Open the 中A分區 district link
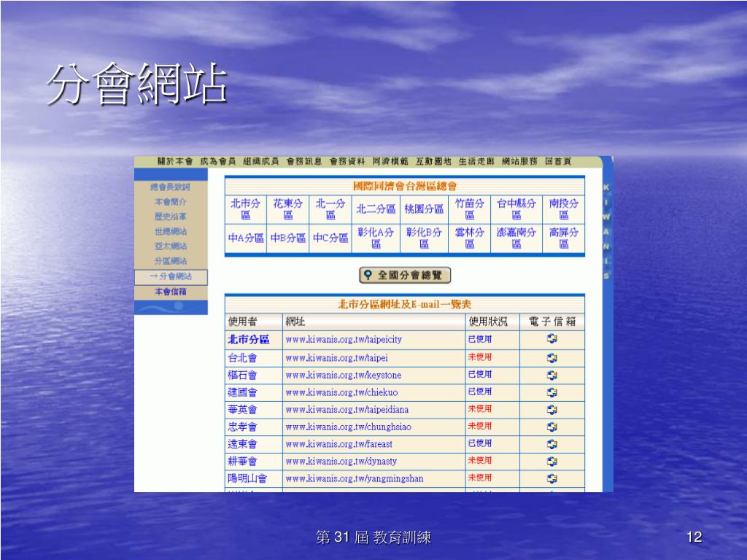Viewport: 747px width, 560px height. [x=246, y=238]
